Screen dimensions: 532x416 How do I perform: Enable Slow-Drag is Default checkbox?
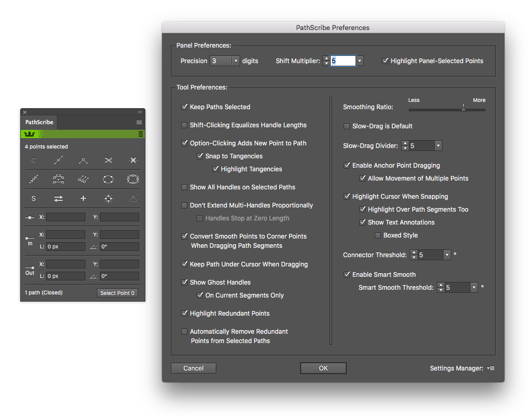(347, 126)
